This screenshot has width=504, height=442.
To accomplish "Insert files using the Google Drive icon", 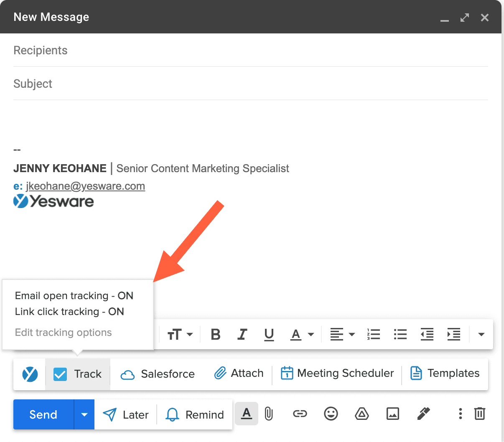I will (x=361, y=414).
